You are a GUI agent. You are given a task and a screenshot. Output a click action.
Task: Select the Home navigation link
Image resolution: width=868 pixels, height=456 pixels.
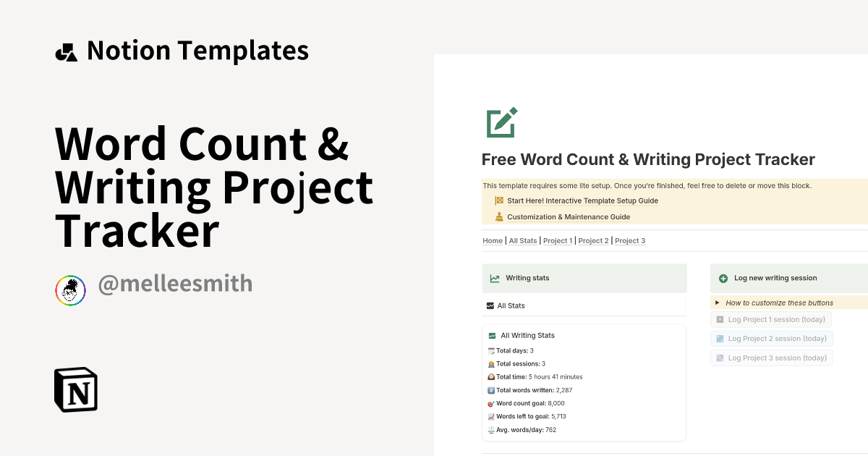pyautogui.click(x=493, y=240)
